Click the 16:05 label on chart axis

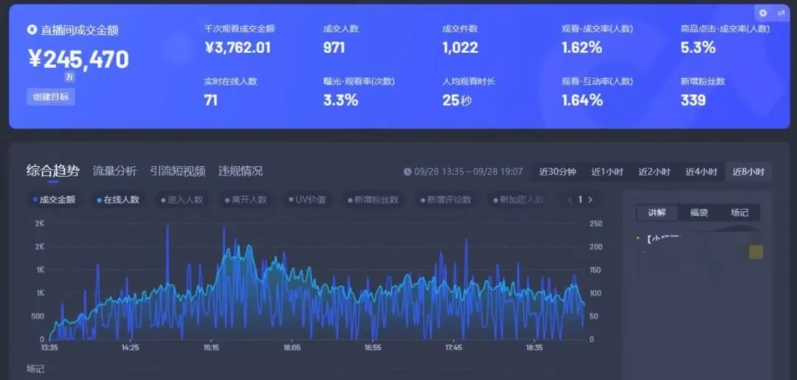(292, 348)
